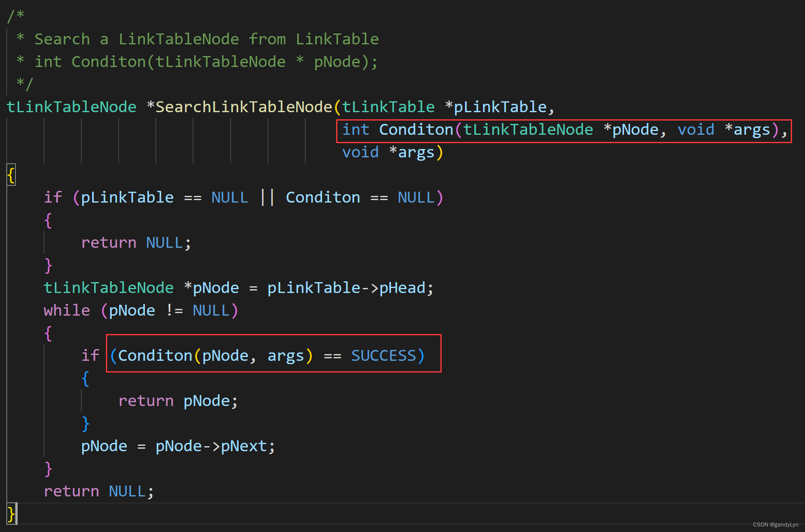
Task: Click the SearchLinkTableNode function name
Action: pyautogui.click(x=244, y=107)
